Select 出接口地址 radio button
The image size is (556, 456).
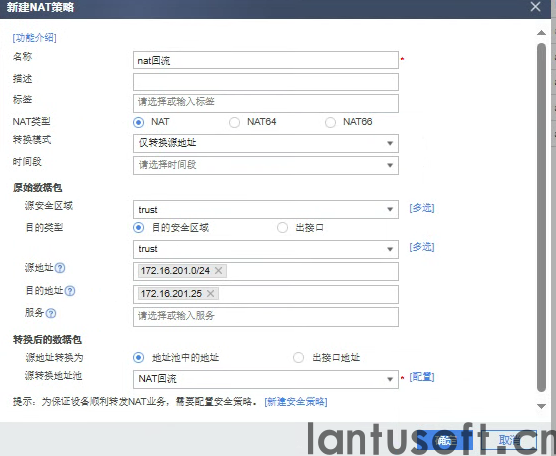click(x=298, y=357)
